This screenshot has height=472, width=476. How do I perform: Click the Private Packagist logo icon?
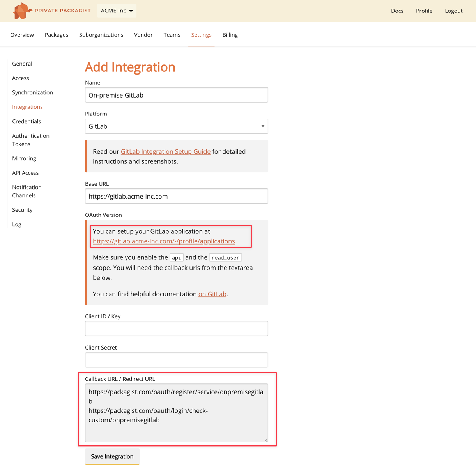(21, 11)
